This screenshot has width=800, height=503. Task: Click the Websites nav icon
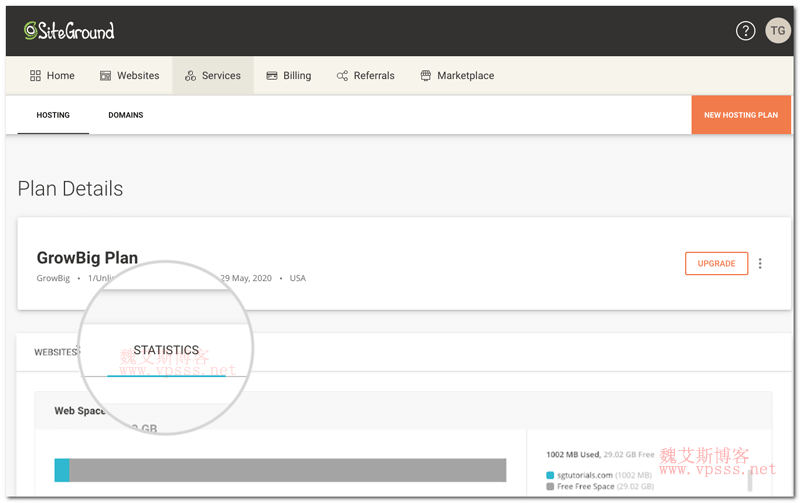click(x=106, y=76)
